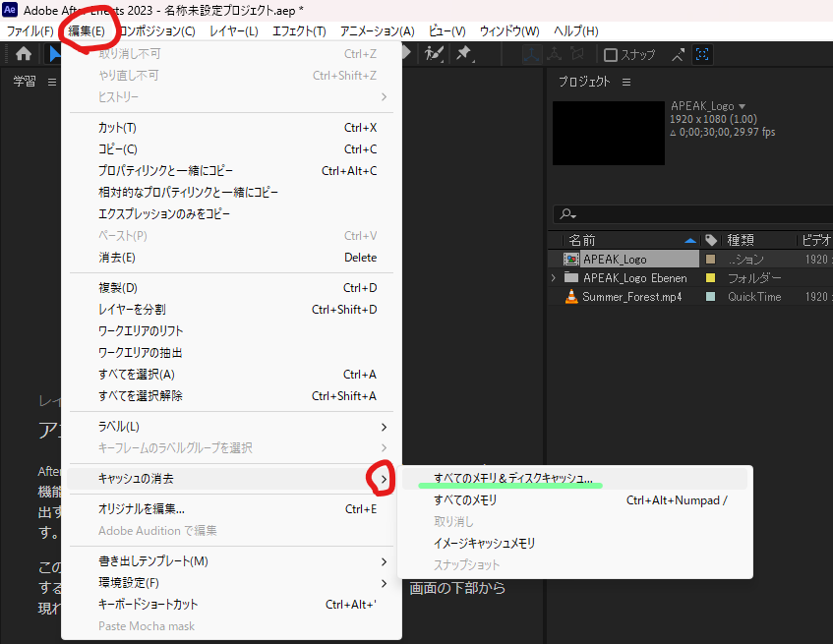Viewport: 833px width, 644px height.
Task: Click the aqua label swatch of Summer_Forest.mp4
Action: coord(710,296)
